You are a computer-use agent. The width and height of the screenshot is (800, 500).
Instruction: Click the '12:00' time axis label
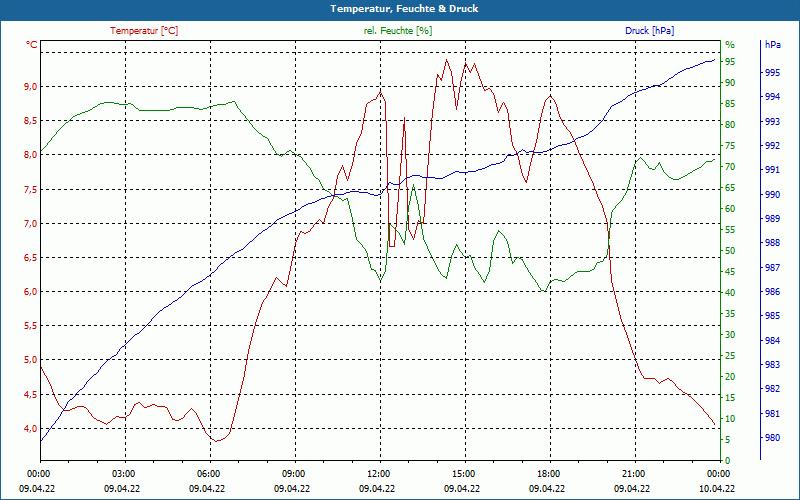tap(378, 474)
